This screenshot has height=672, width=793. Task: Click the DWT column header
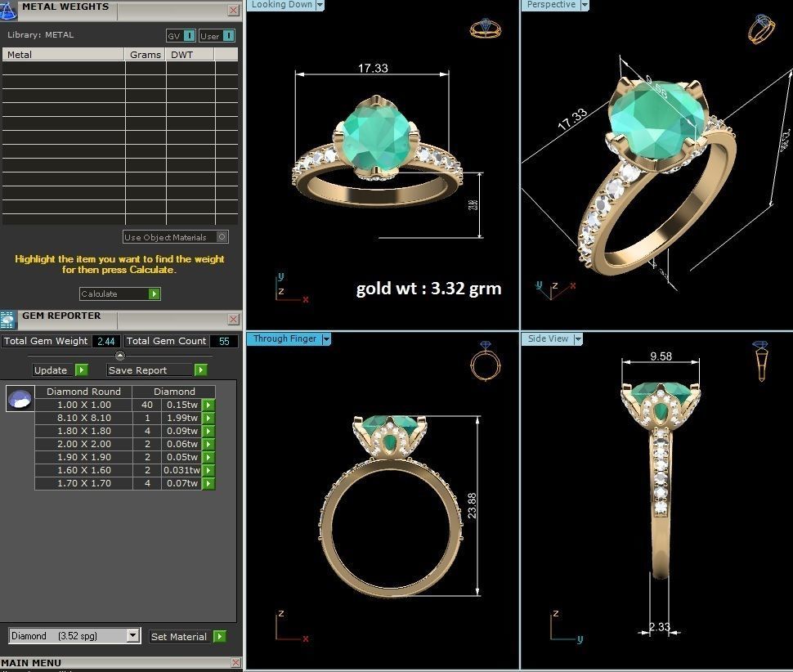(190, 55)
